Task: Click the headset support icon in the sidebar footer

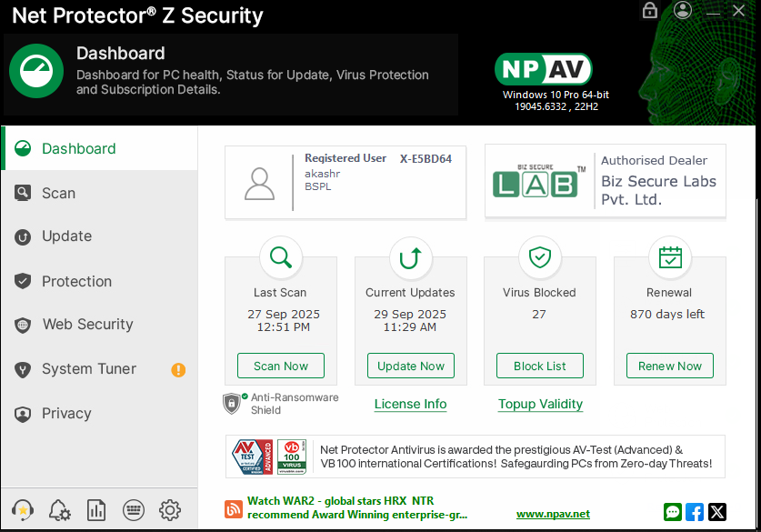Action: (23, 510)
